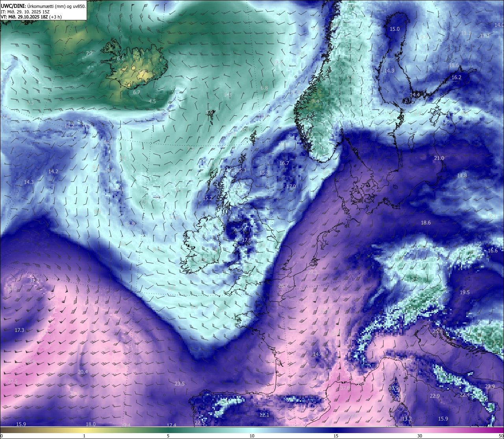This screenshot has height=439, width=504.
Task: Select the 10.9 value over Corsica
Action: 393,388
